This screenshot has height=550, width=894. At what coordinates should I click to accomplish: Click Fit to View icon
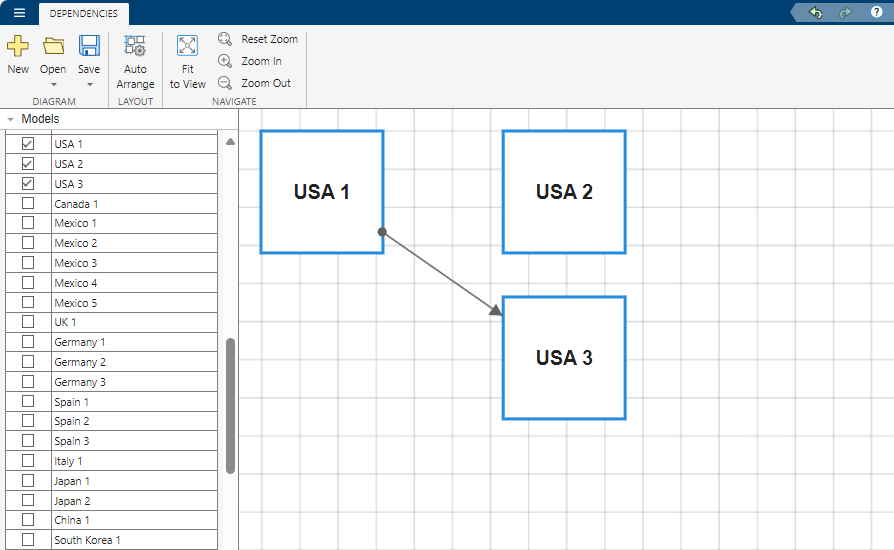[187, 46]
